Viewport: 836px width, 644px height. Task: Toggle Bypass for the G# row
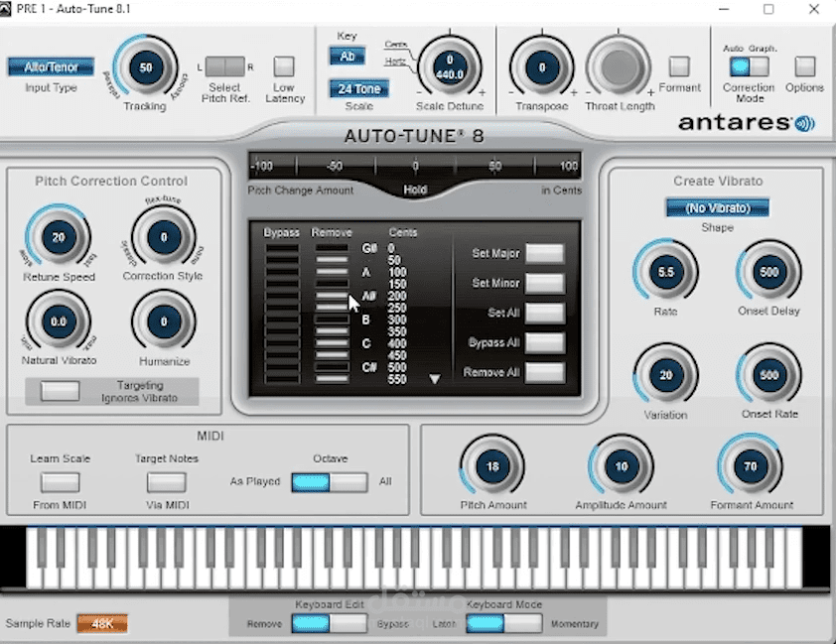tap(282, 248)
